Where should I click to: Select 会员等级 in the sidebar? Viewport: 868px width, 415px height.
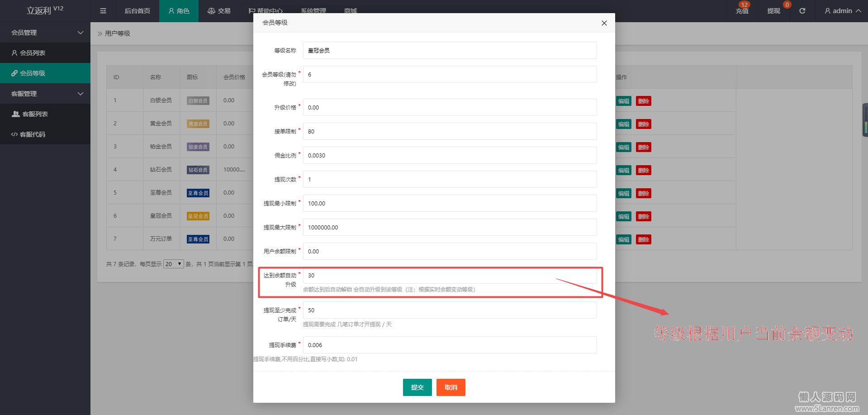tap(45, 73)
